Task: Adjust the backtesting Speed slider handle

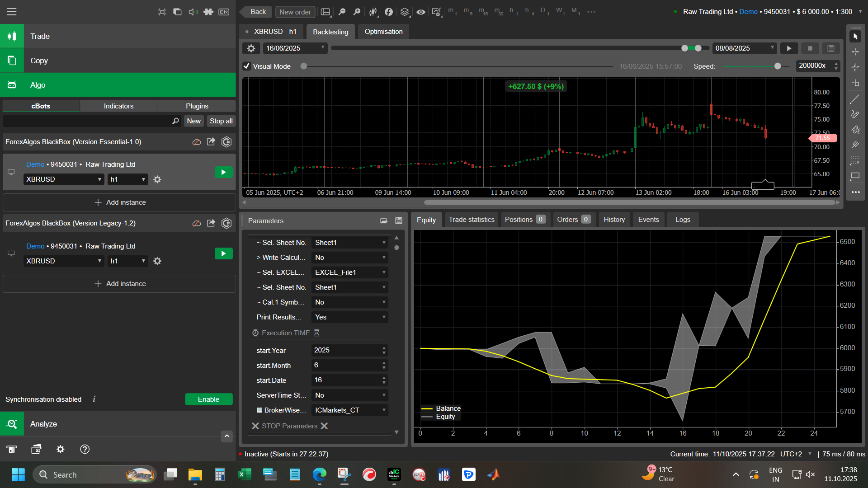Action: tap(778, 66)
